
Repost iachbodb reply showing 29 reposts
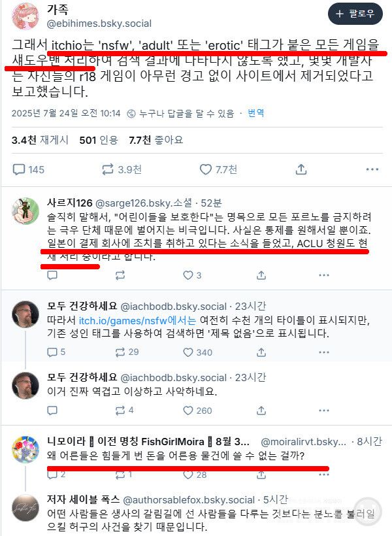click(x=127, y=352)
